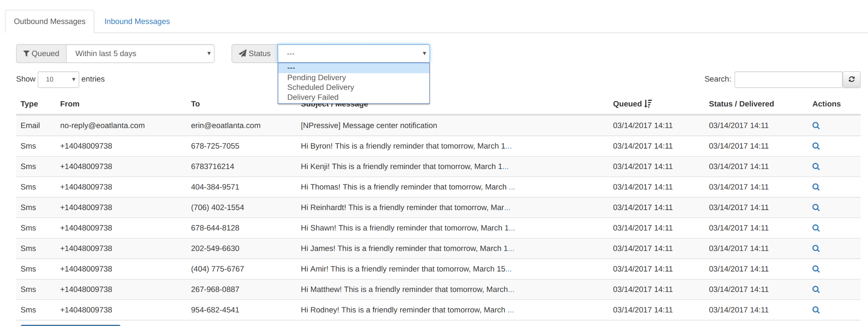Click no-reply@eoatlanta.com sender cell

102,125
